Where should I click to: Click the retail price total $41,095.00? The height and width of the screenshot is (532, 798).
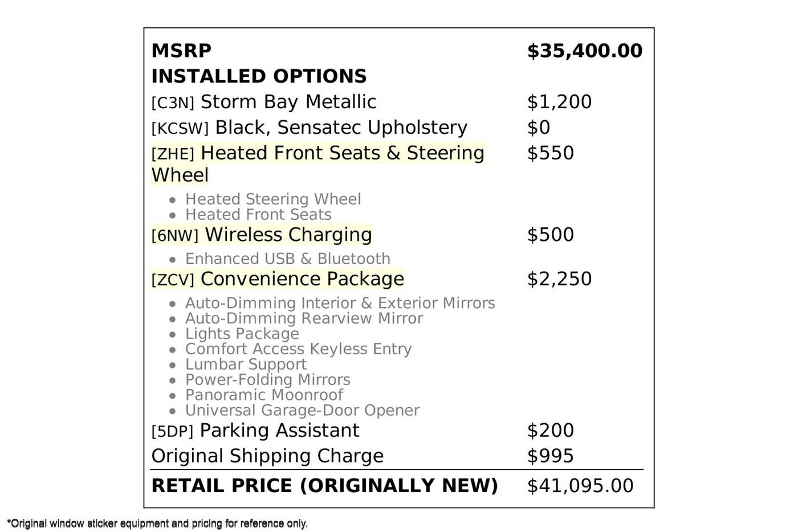[580, 486]
